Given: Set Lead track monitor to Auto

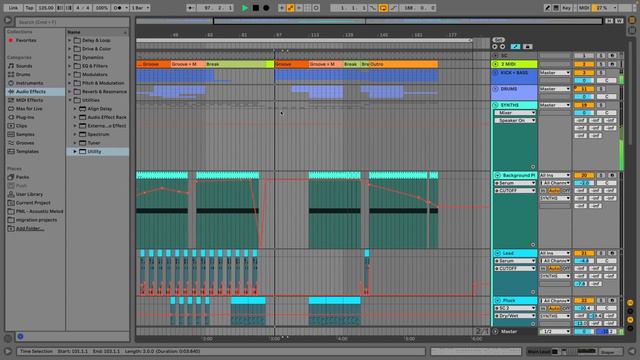Looking at the screenshot, I should [x=554, y=269].
